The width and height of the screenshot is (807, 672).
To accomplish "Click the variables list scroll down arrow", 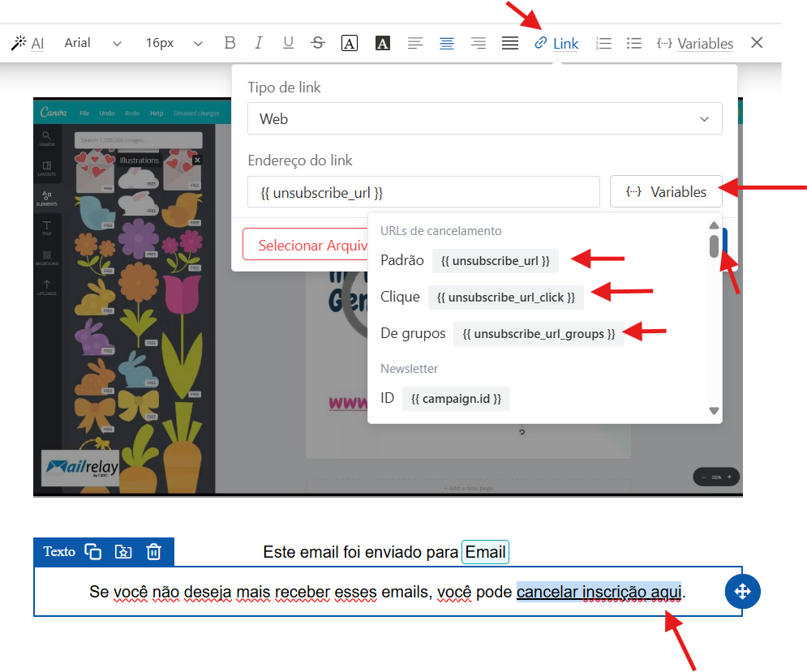I will point(714,411).
